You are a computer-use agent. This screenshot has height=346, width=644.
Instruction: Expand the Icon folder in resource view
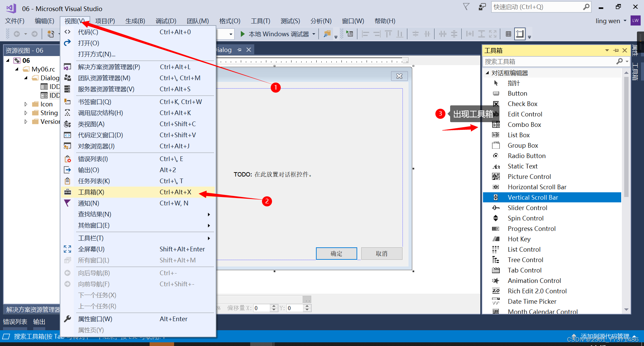pyautogui.click(x=26, y=104)
